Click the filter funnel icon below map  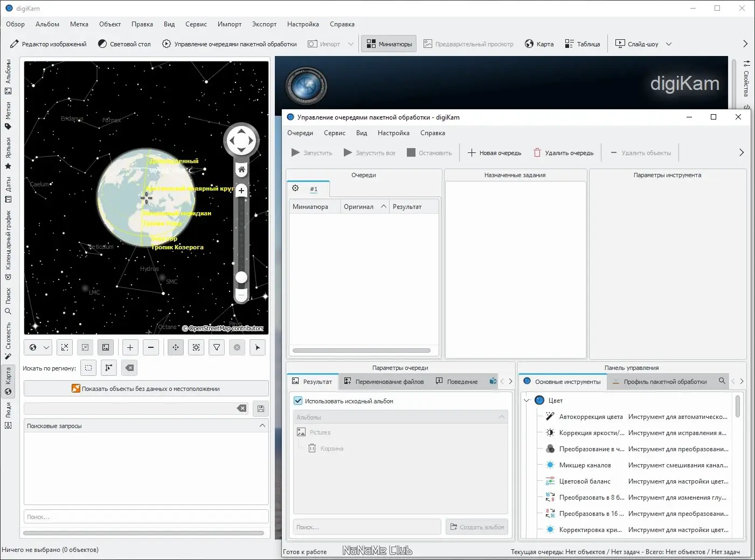pyautogui.click(x=217, y=348)
